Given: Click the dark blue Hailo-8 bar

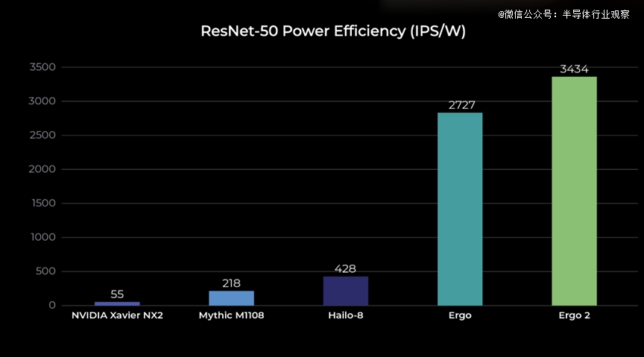Looking at the screenshot, I should point(345,291).
